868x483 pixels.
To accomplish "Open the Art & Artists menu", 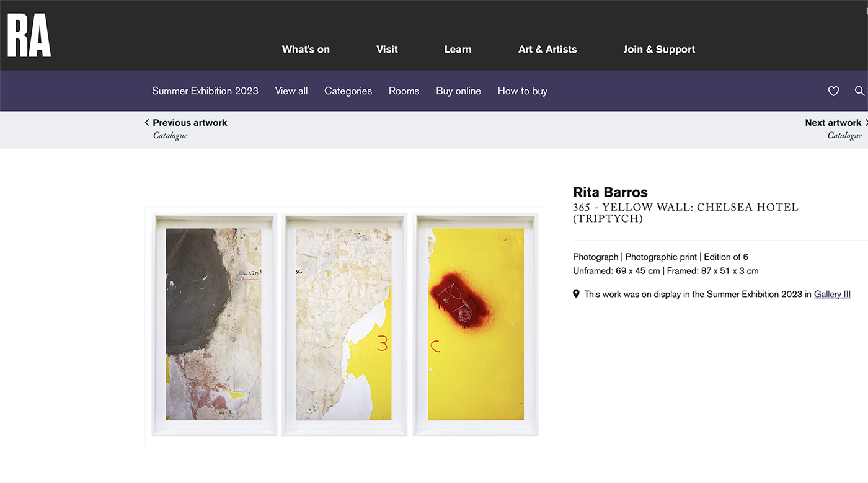I will [547, 50].
